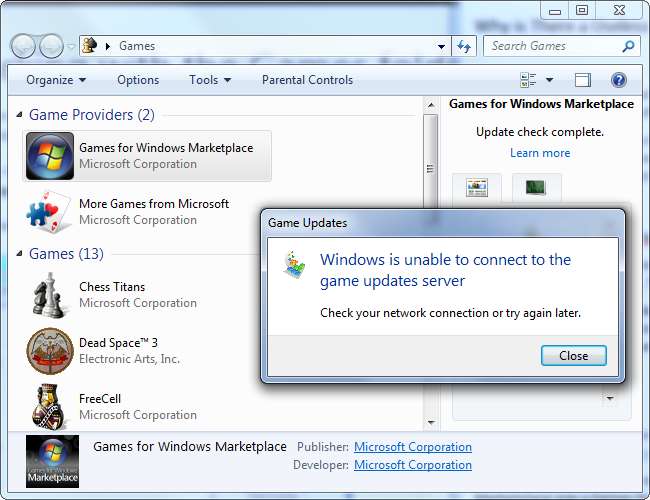Collapse the Game Providers (2) group

click(x=19, y=114)
